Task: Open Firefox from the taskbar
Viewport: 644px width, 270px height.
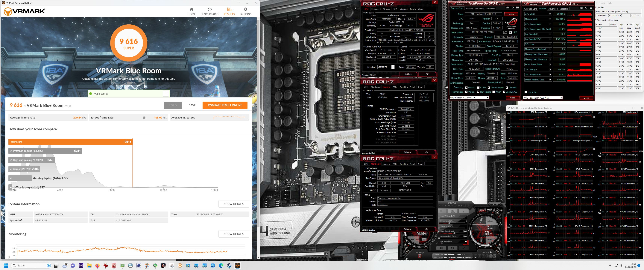Action: [x=98, y=265]
